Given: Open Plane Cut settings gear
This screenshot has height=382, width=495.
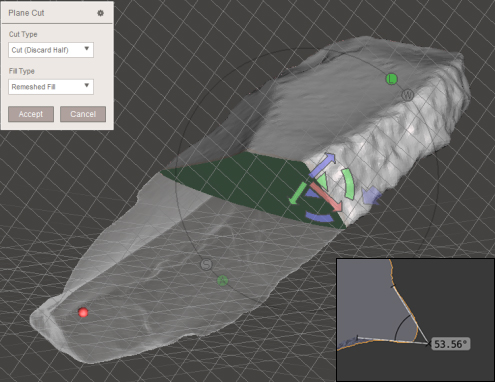Looking at the screenshot, I should click(x=100, y=13).
